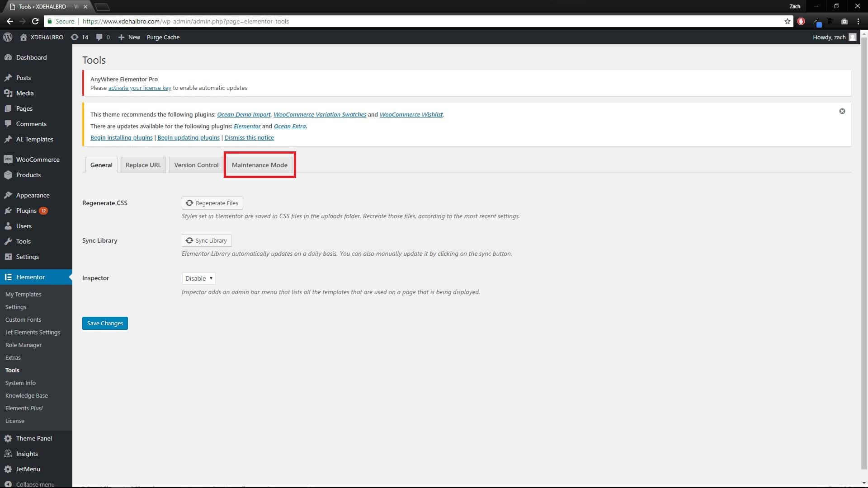868x488 pixels.
Task: Click 'Dismiss this notice' link
Action: [249, 138]
